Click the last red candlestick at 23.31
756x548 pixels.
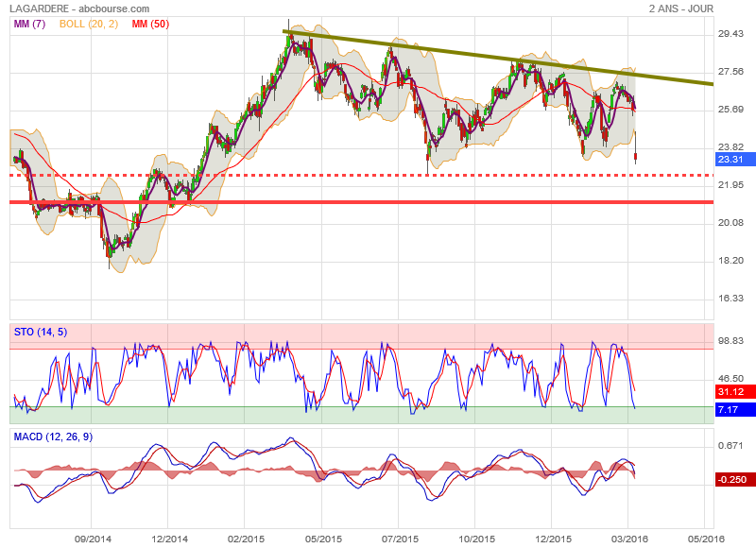coord(636,156)
